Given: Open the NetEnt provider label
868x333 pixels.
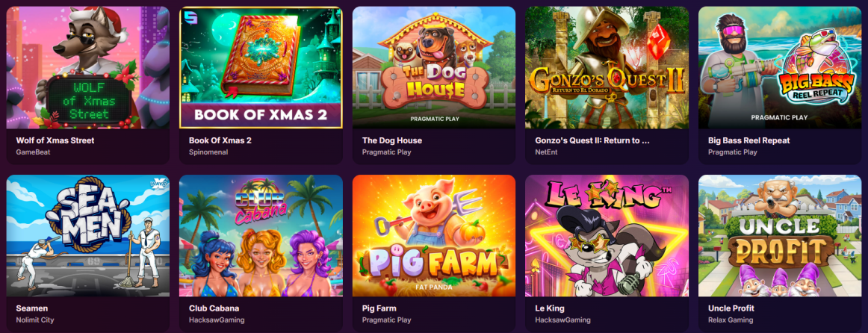Looking at the screenshot, I should pyautogui.click(x=546, y=152).
